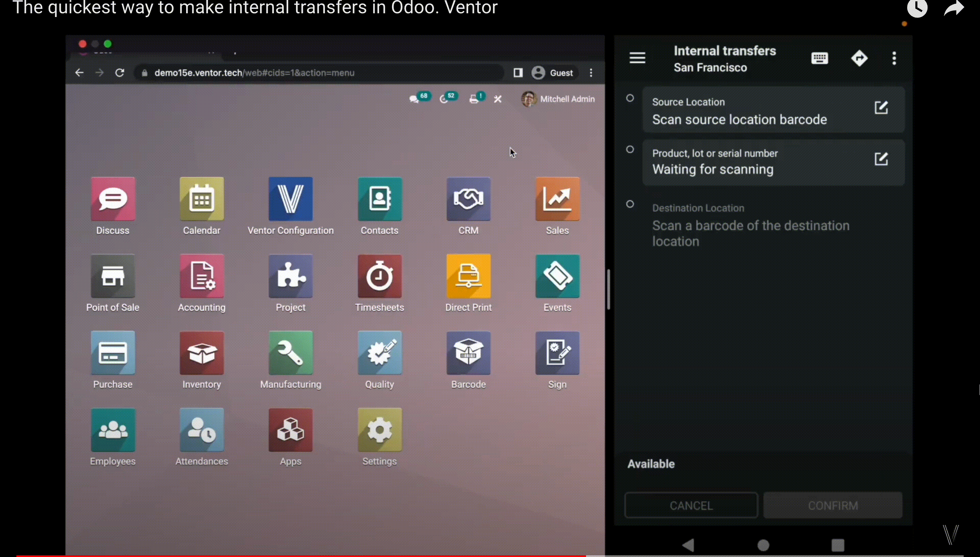Expand three-dot menu in transfers panel

pos(894,58)
